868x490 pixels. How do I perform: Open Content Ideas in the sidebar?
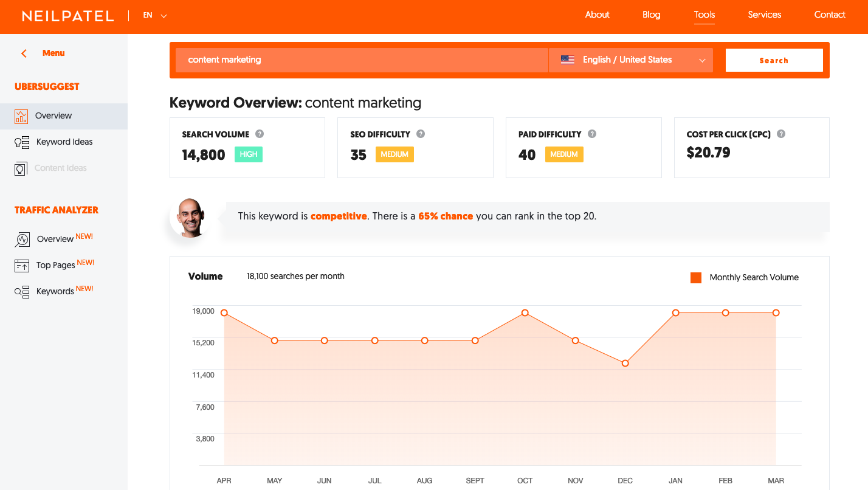pos(61,168)
